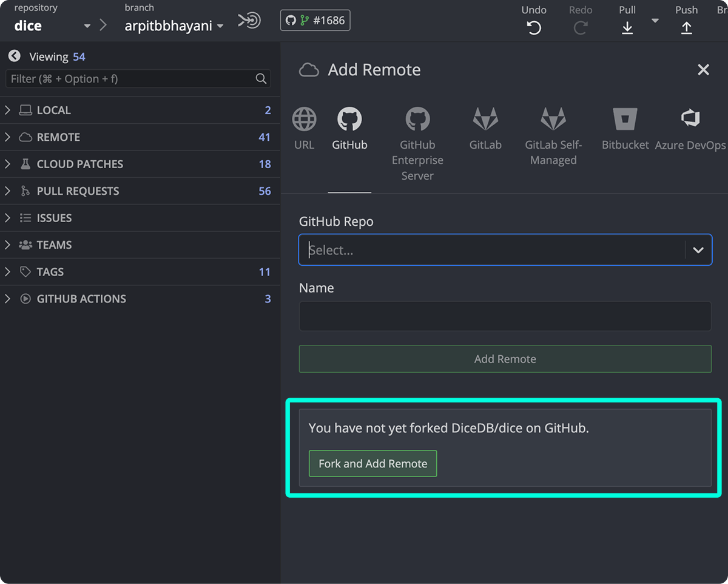Viewport: 728px width, 584px height.
Task: Select Azure DevOps provider
Action: coord(690,127)
